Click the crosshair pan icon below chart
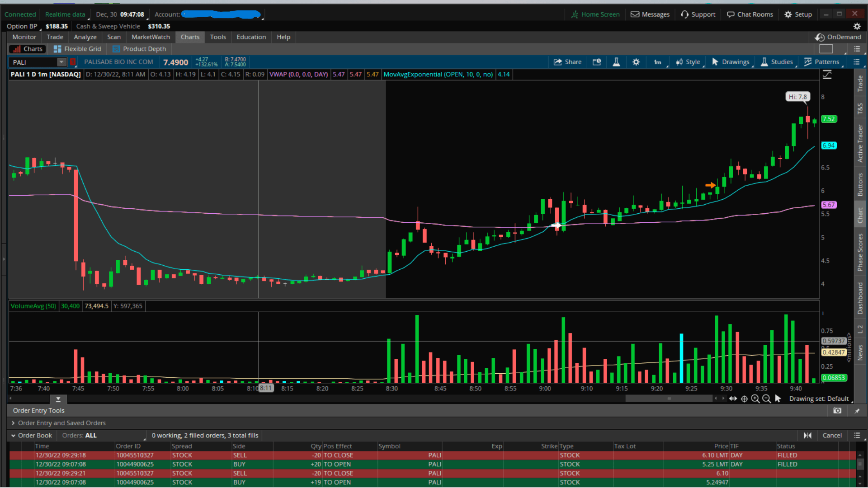The width and height of the screenshot is (868, 488). (744, 399)
